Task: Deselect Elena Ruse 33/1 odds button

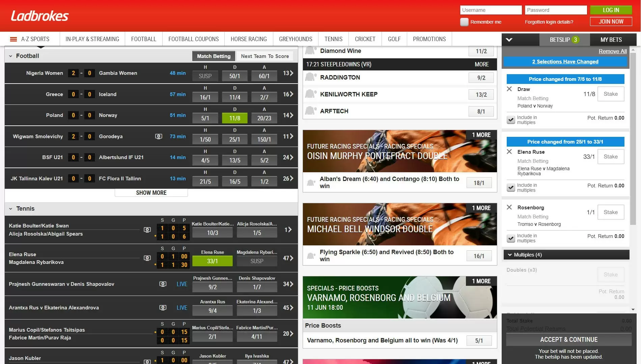Action: 213,261
